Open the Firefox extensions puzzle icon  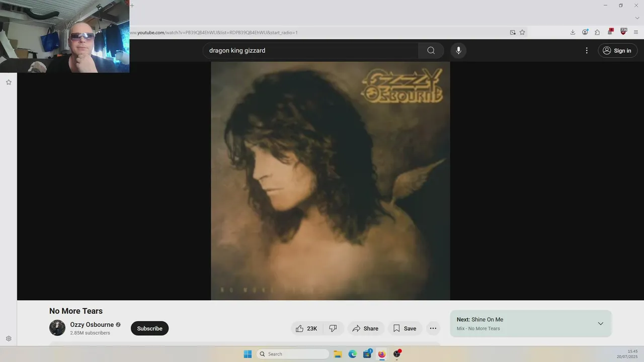pyautogui.click(x=597, y=32)
